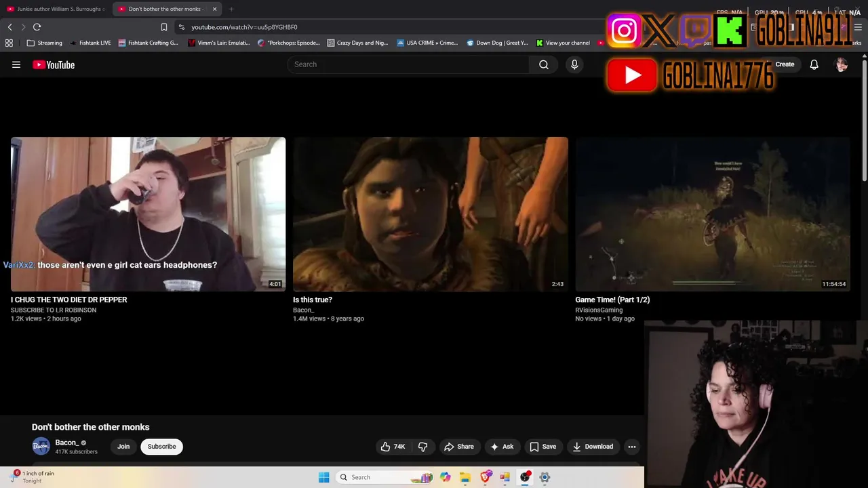Open Windows Start menu
868x488 pixels.
324,477
